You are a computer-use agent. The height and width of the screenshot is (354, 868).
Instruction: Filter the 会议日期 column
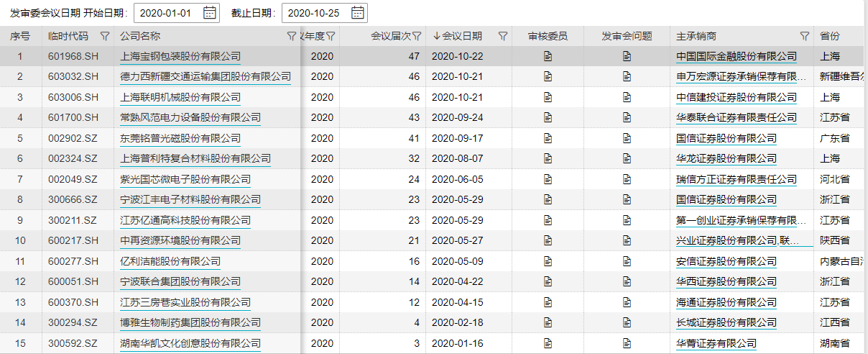pos(503,36)
